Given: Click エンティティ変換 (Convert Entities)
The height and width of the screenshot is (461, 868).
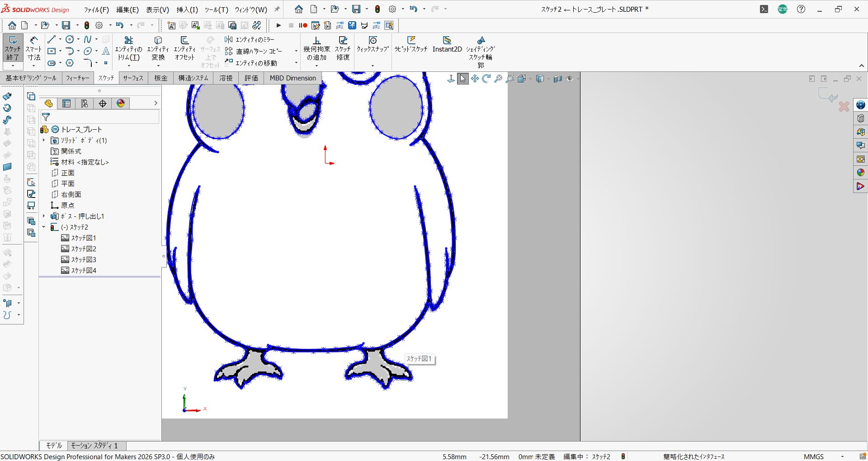Looking at the screenshot, I should 158,48.
